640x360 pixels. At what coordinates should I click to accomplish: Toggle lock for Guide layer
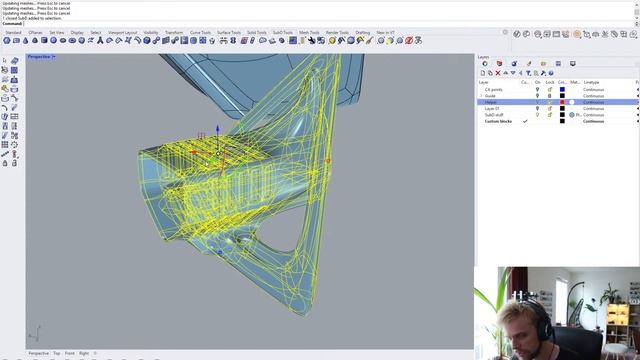550,96
